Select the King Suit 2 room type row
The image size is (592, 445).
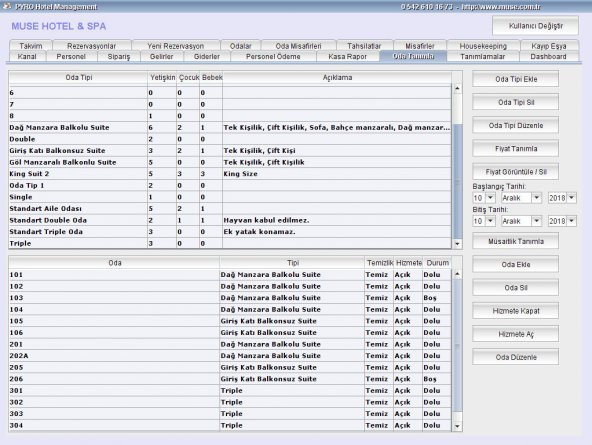[230, 174]
